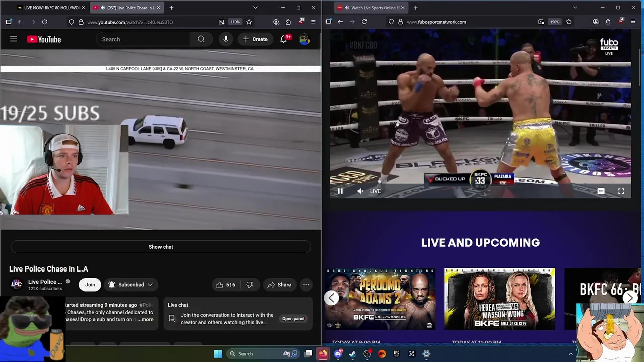The height and width of the screenshot is (362, 644).
Task: Click the YouTube logo to go home
Action: click(44, 39)
